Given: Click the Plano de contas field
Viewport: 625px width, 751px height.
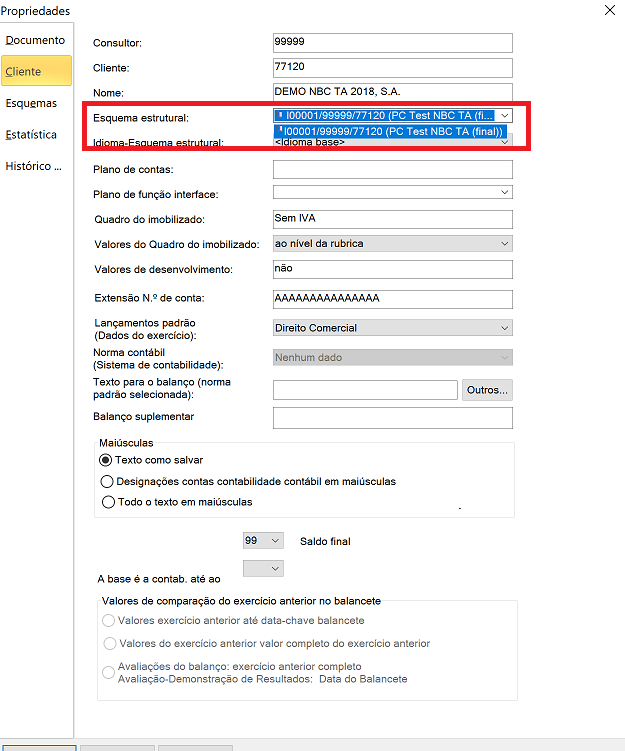Looking at the screenshot, I should pos(393,169).
